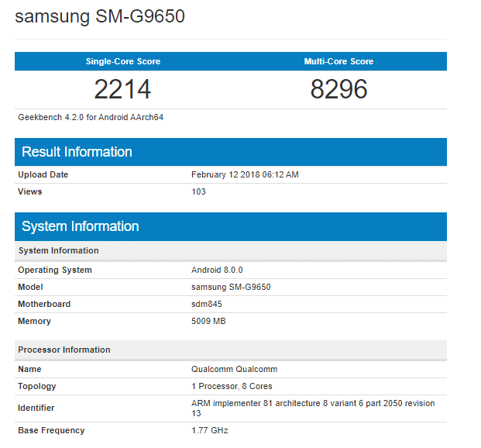This screenshot has height=448, width=481.
Task: Click the date 'February 12 2018 06:12 AM'
Action: [x=245, y=174]
